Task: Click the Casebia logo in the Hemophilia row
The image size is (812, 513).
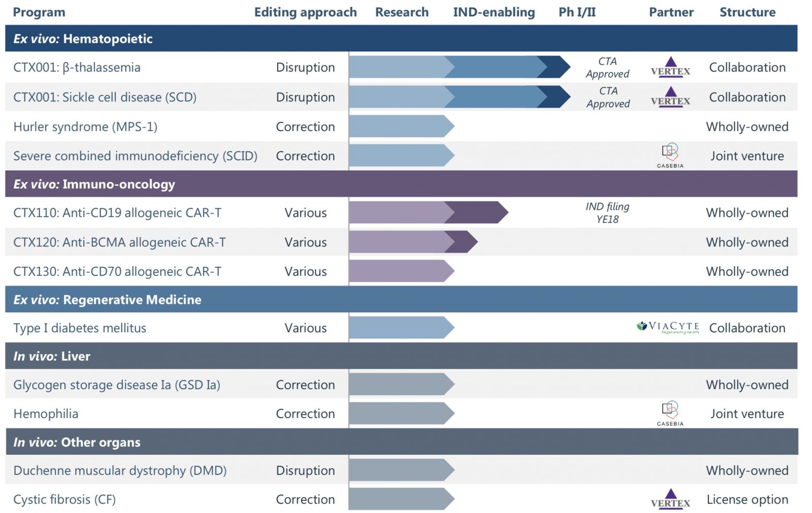Action: (670, 413)
